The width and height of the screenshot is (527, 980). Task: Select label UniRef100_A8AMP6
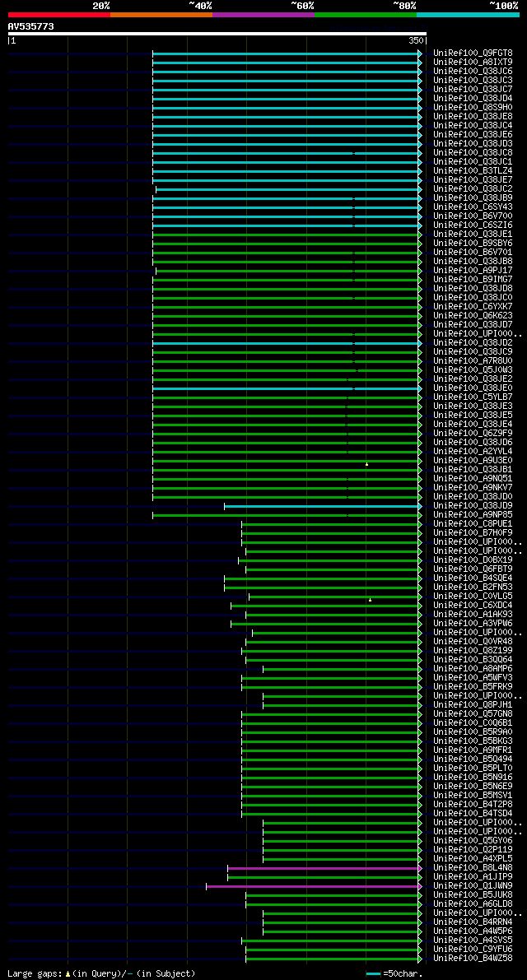(x=473, y=669)
